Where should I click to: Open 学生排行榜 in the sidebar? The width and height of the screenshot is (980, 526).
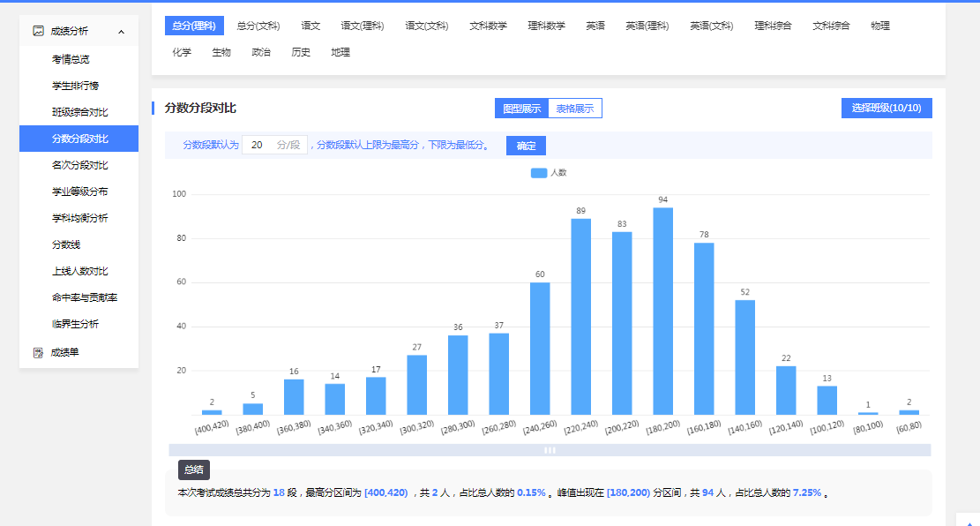pyautogui.click(x=75, y=86)
